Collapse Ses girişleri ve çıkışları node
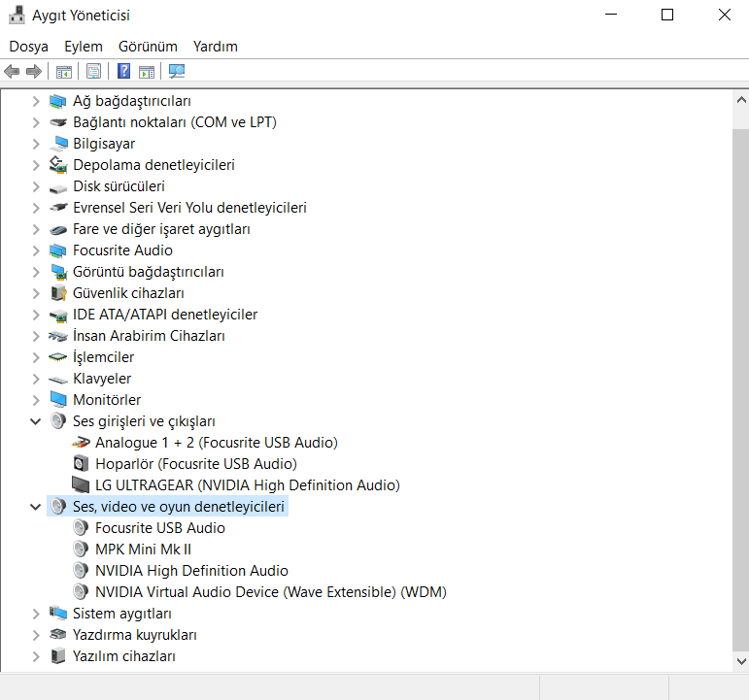This screenshot has width=749, height=700. point(35,421)
